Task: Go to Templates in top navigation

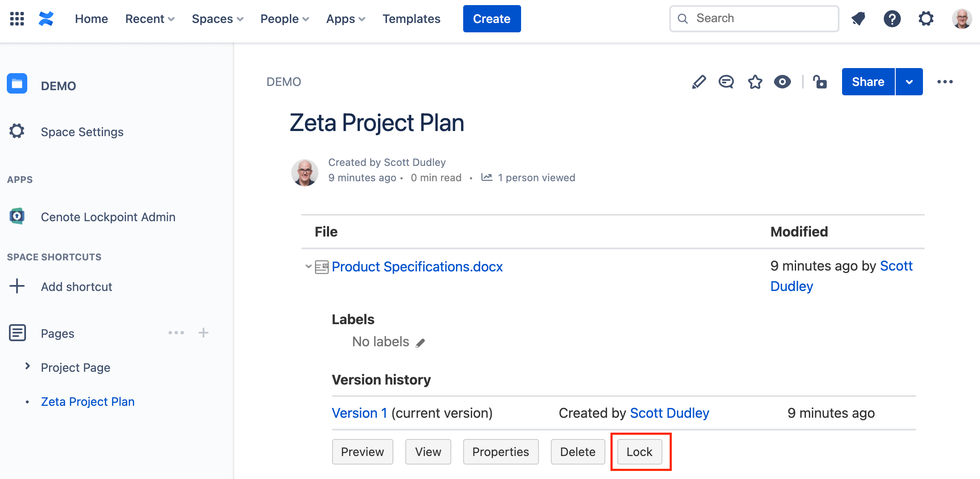Action: coord(411,19)
